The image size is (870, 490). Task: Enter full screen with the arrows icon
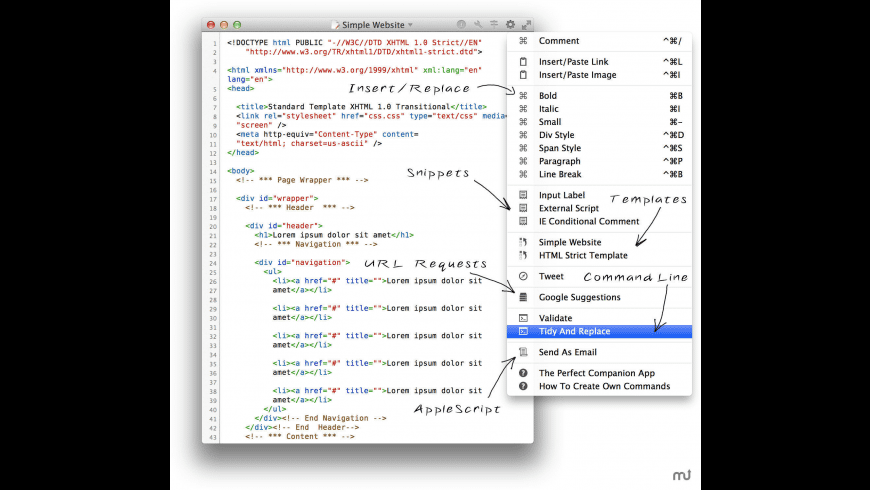(526, 24)
